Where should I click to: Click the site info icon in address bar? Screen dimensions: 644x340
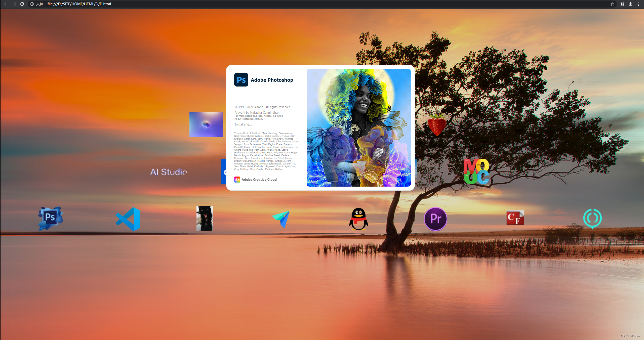(x=32, y=4)
